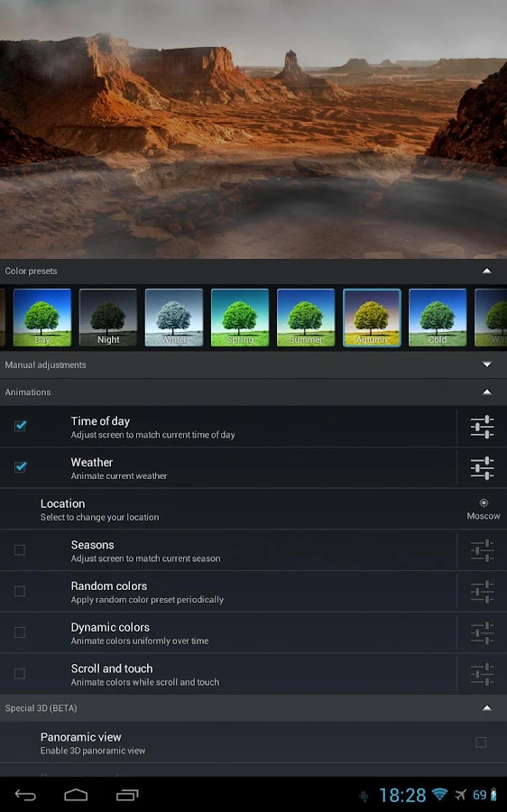Screen dimensions: 507x812
Task: Collapse the Animations section arrow
Action: click(x=487, y=392)
